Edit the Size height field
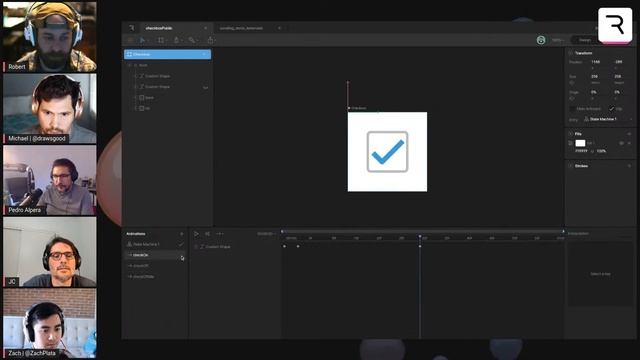This screenshot has height=360, width=640. (x=618, y=76)
